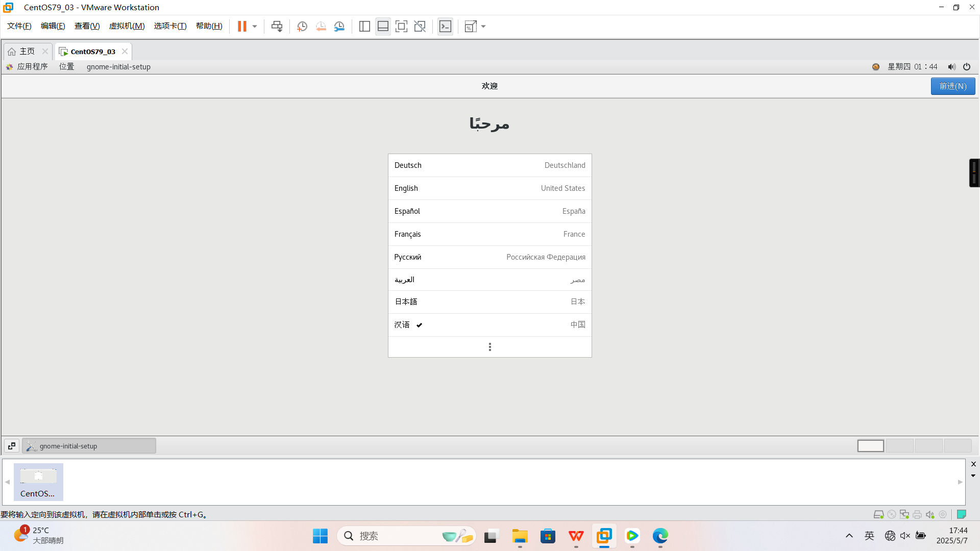Click the 前进(N) button
980x551 pixels.
pos(953,86)
